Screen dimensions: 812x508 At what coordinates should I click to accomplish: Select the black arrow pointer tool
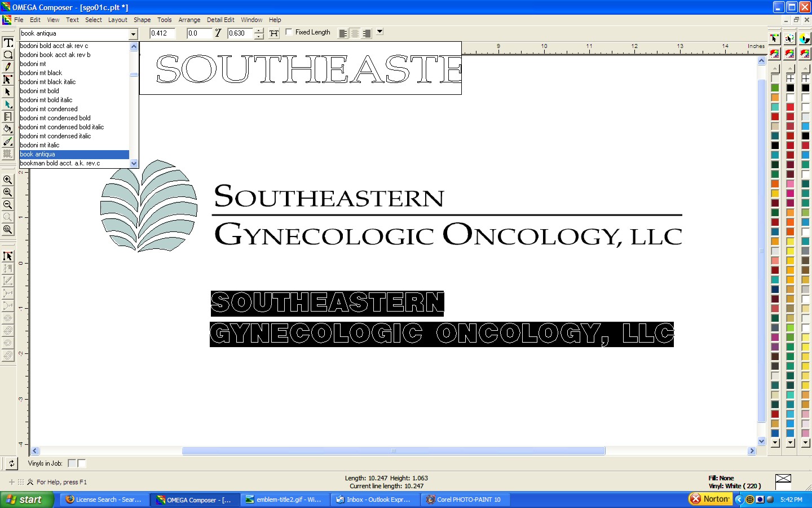8,92
